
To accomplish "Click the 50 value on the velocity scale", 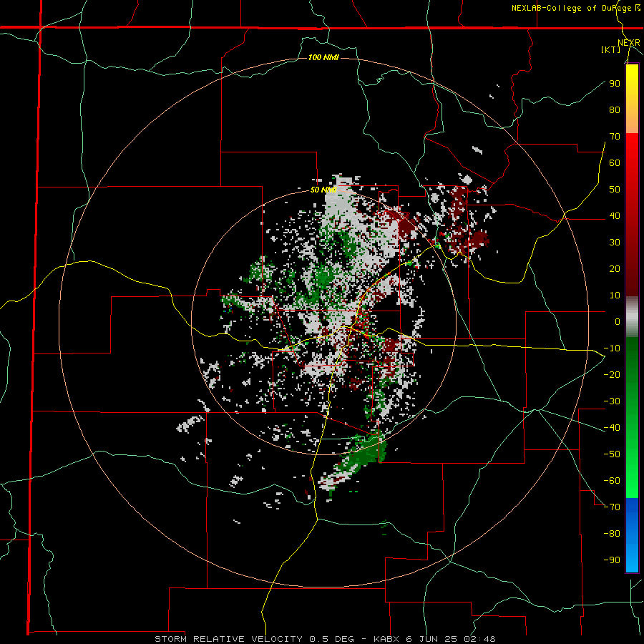I will 615,190.
